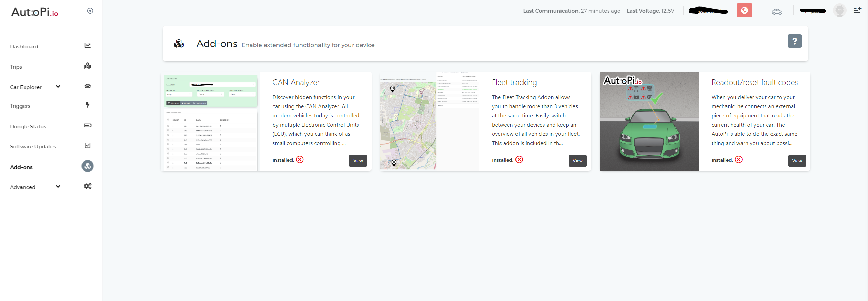Image resolution: width=868 pixels, height=301 pixels.
Task: Click the Triggers lightning bolt icon
Action: pyautogui.click(x=88, y=105)
